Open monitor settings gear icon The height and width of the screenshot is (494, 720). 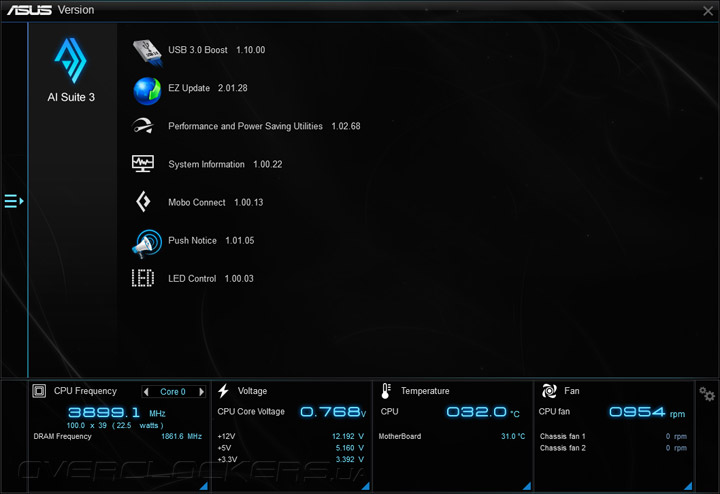click(707, 394)
